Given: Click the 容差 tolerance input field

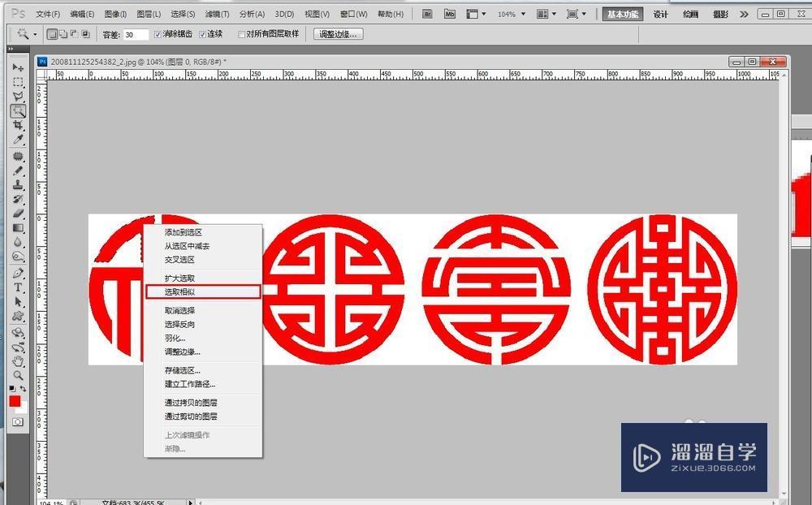Looking at the screenshot, I should [135, 35].
